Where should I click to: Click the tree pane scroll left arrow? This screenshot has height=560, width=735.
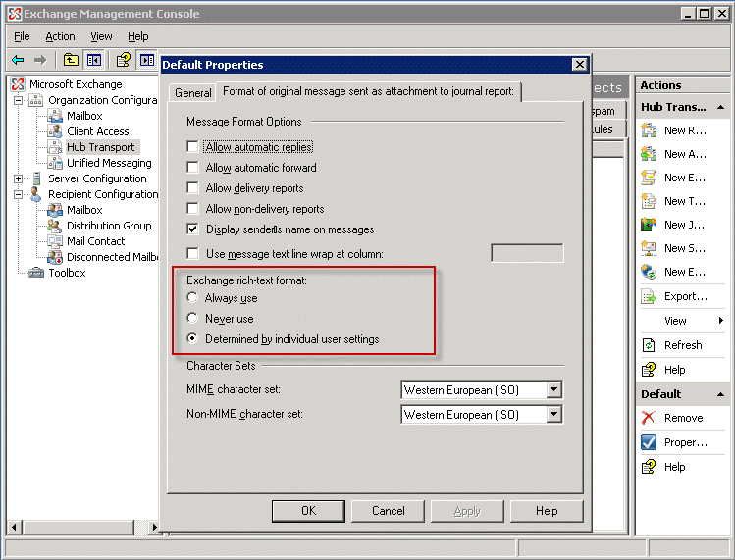(x=14, y=528)
